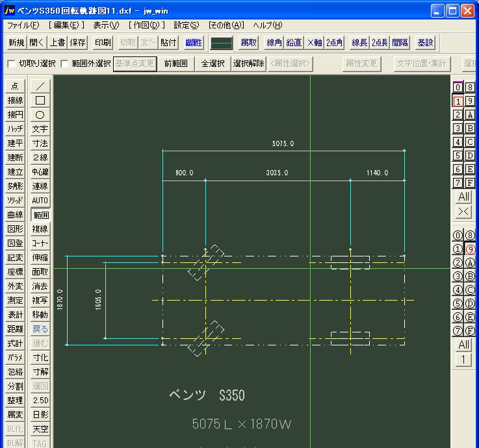Click the 基設 settings button

coord(425,43)
